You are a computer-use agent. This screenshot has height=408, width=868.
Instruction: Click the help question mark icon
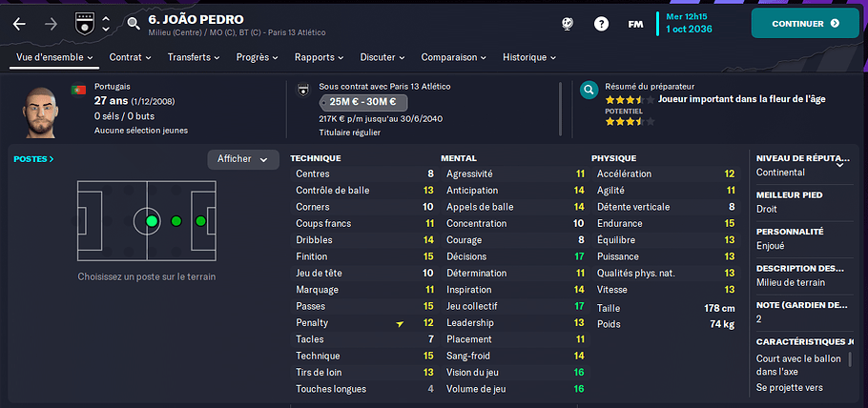[x=601, y=24]
